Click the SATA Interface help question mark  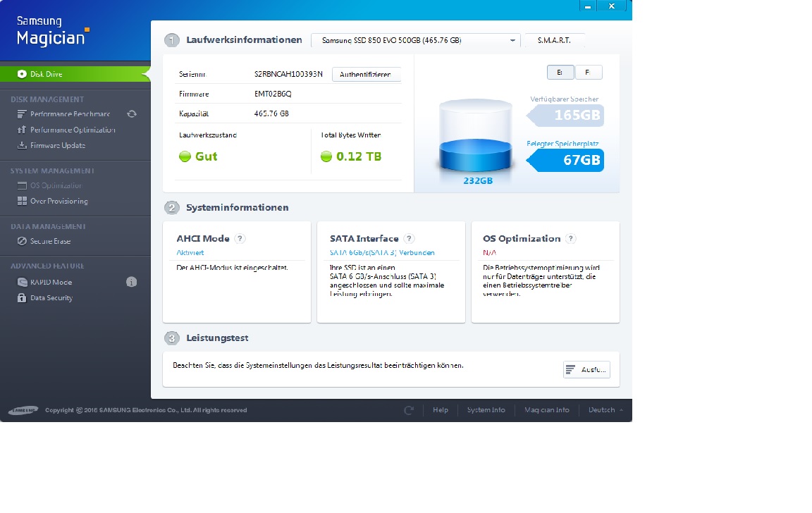(409, 239)
